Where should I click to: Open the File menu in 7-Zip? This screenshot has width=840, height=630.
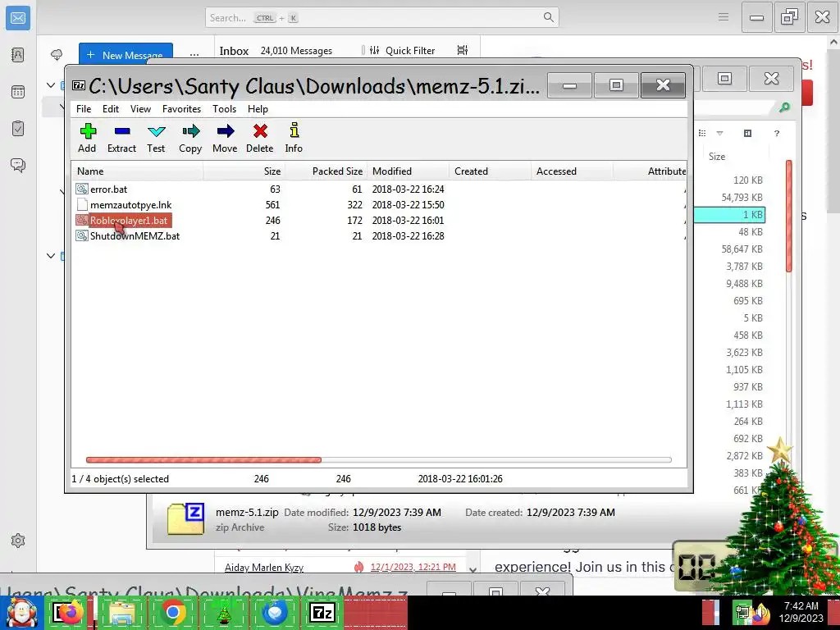pos(84,109)
